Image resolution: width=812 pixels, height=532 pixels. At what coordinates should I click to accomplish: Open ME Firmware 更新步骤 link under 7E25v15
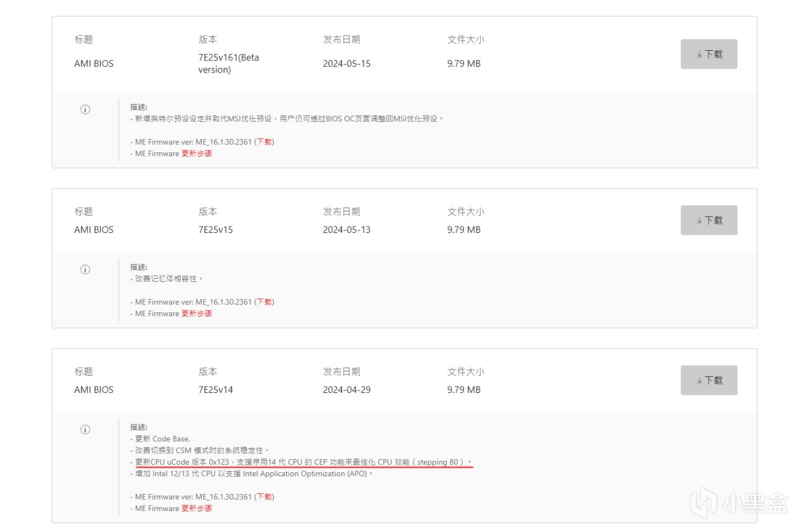point(197,314)
